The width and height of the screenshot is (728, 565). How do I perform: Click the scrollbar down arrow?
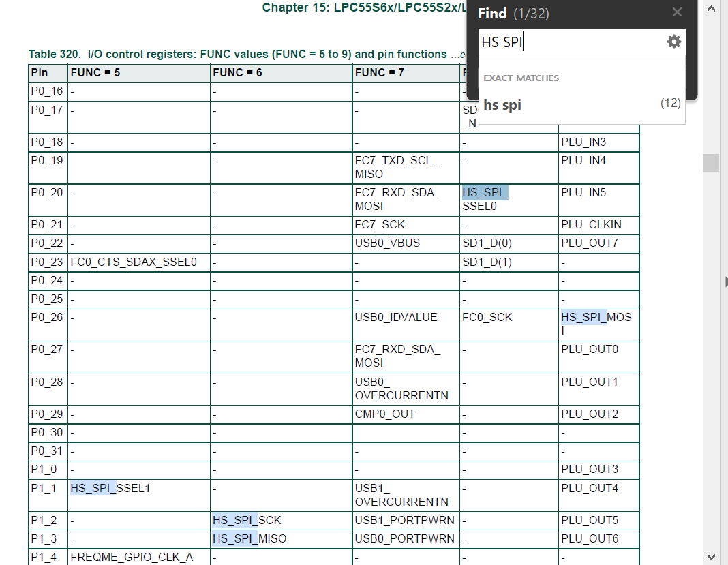tap(711, 558)
